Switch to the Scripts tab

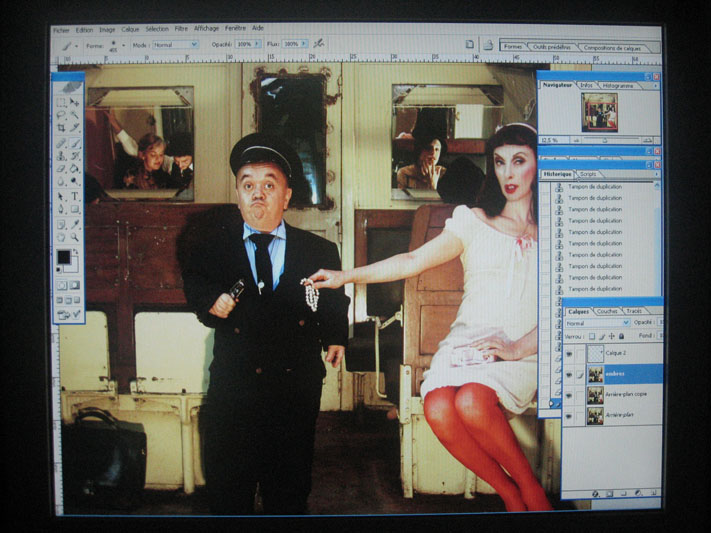[x=588, y=174]
